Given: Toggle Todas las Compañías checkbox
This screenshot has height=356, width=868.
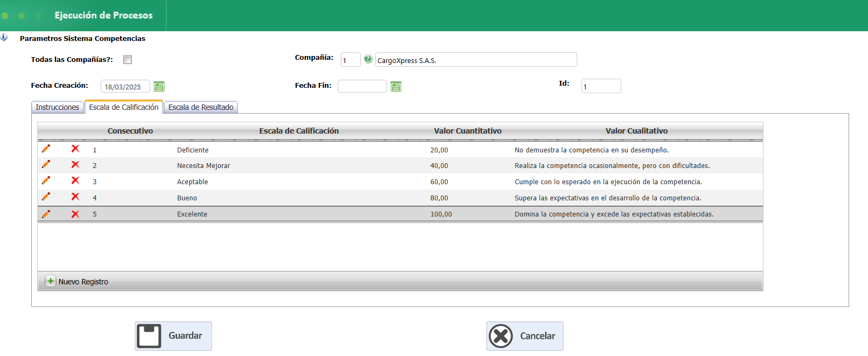Looking at the screenshot, I should click(128, 60).
